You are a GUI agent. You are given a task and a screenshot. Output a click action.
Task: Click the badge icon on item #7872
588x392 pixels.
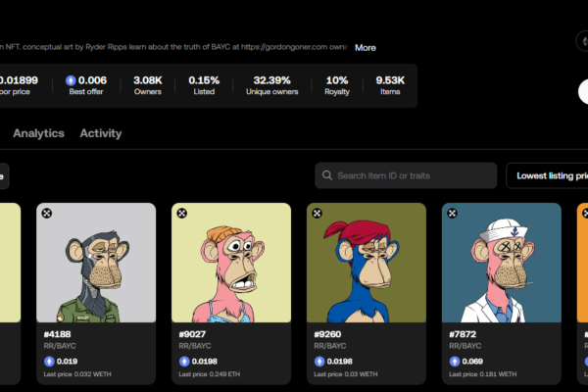tap(453, 213)
